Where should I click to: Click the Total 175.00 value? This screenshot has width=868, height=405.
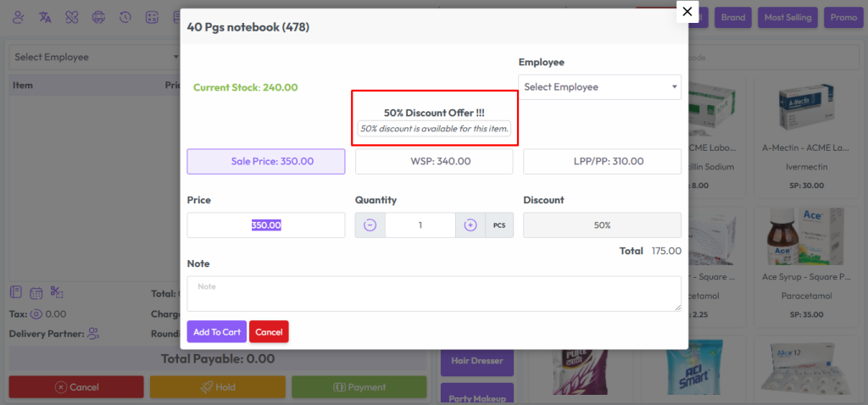coord(666,251)
